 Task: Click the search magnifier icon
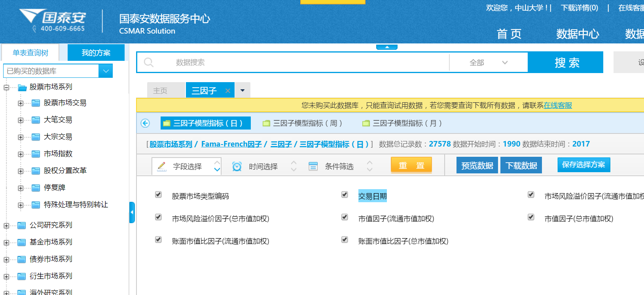149,62
